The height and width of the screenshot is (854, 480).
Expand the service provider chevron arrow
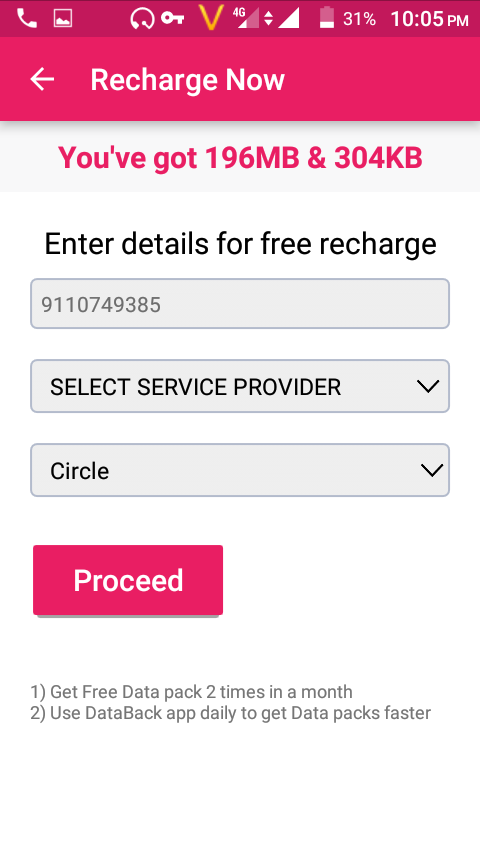click(428, 387)
